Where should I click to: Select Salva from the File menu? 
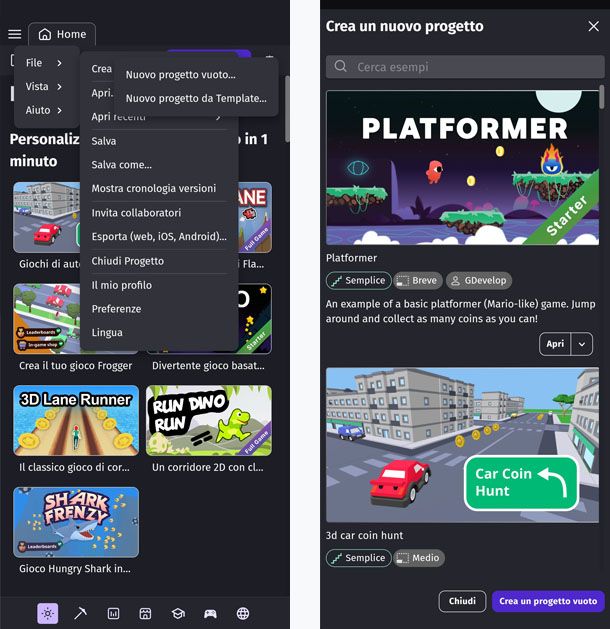[159, 141]
